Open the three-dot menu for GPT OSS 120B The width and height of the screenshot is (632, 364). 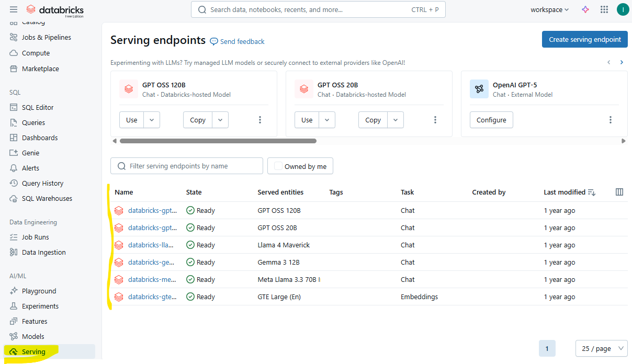tap(260, 120)
